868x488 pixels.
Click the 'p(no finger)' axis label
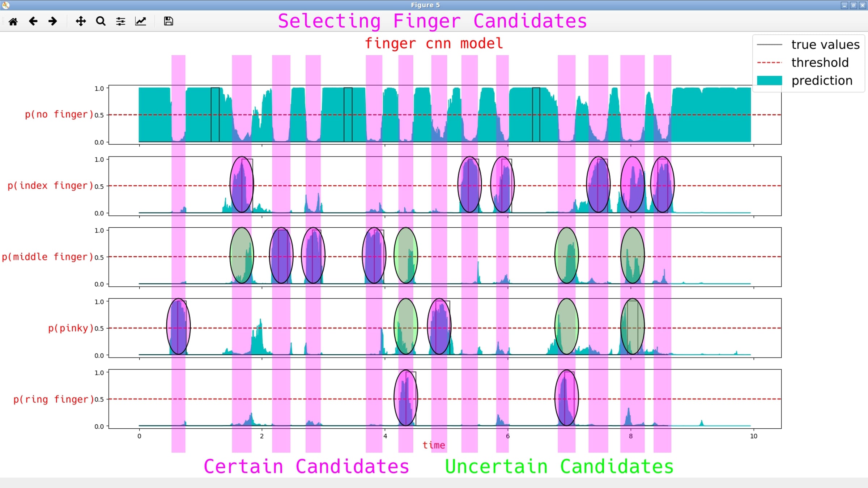[x=59, y=115]
